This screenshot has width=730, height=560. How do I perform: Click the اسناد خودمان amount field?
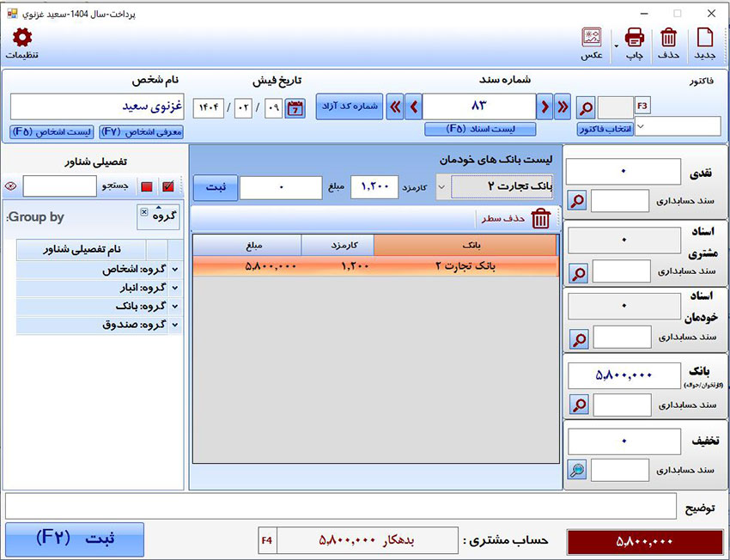(x=624, y=306)
